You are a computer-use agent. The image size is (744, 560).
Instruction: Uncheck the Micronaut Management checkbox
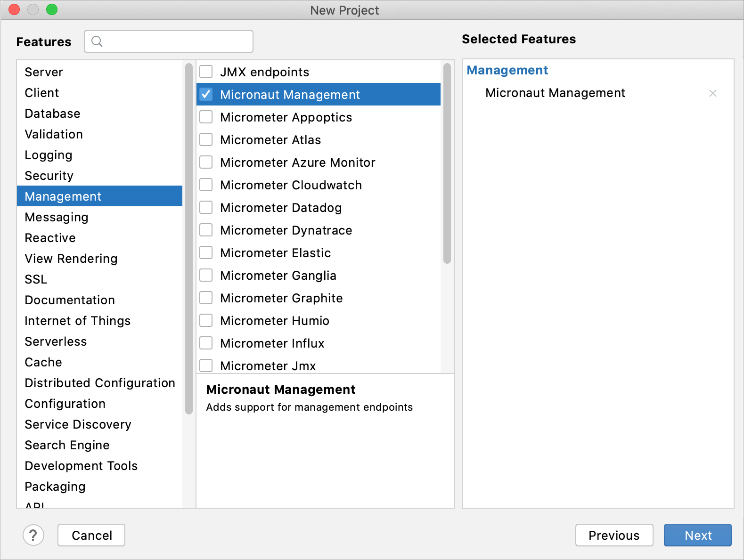click(x=206, y=94)
